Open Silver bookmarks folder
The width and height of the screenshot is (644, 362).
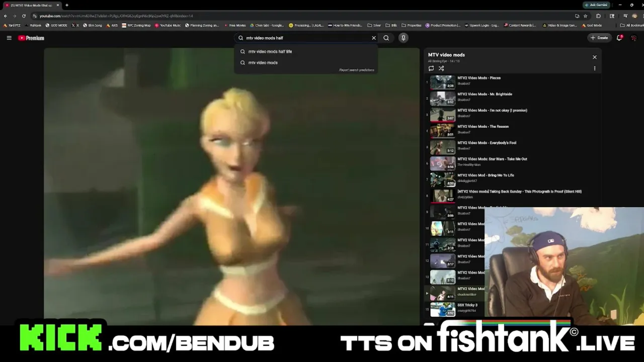(x=374, y=25)
